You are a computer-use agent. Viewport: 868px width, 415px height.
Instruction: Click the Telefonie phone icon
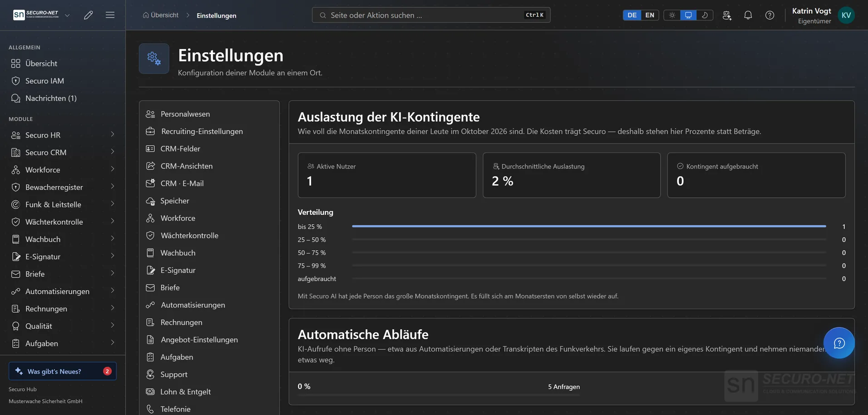tap(150, 409)
